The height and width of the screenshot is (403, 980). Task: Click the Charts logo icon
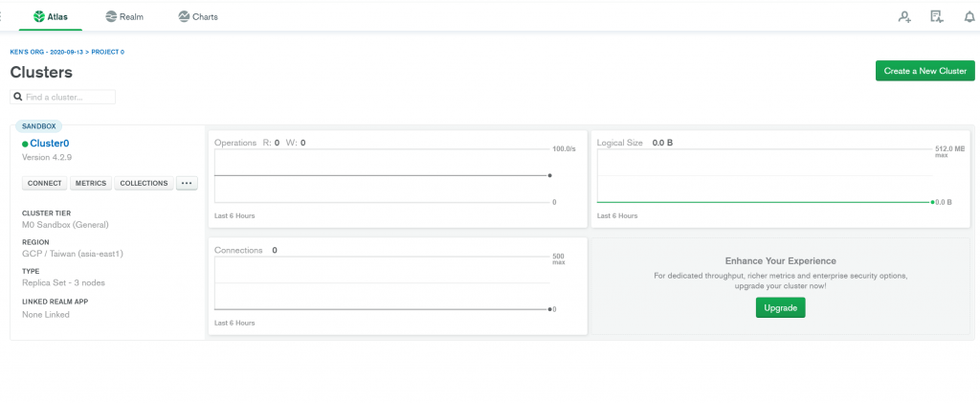[184, 17]
